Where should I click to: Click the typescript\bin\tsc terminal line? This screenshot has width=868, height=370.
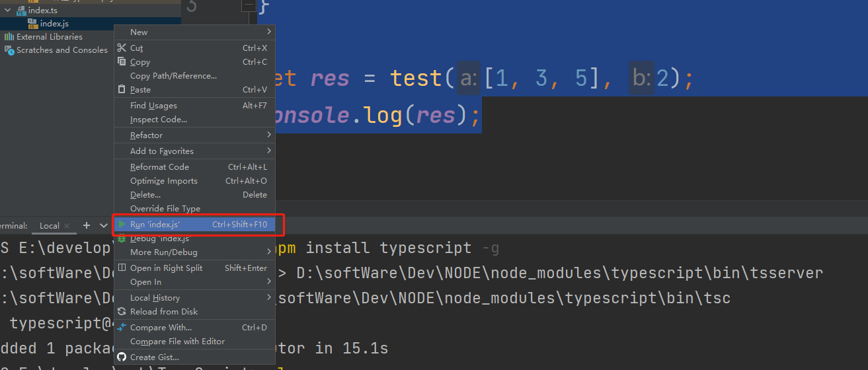coord(504,298)
